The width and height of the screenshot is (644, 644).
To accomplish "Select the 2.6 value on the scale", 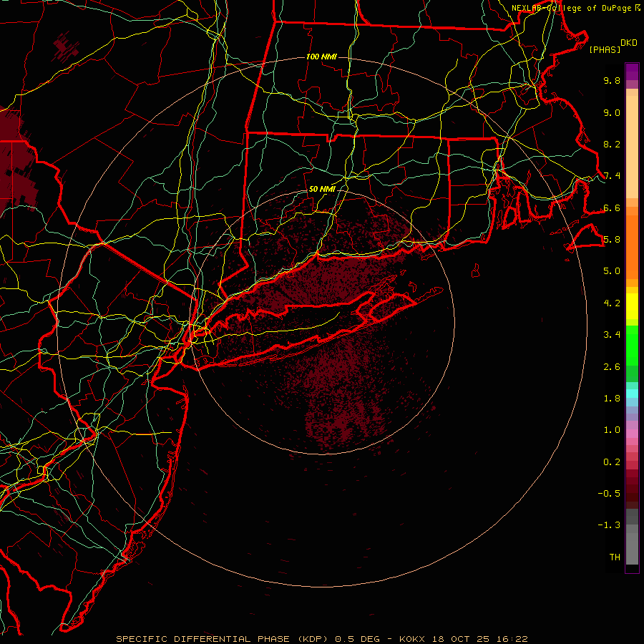I will coord(612,367).
